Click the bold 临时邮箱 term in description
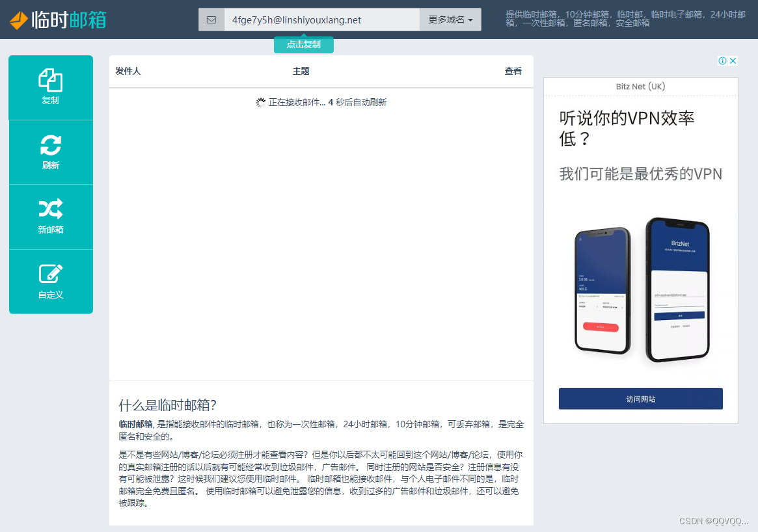The image size is (758, 532). pyautogui.click(x=136, y=424)
